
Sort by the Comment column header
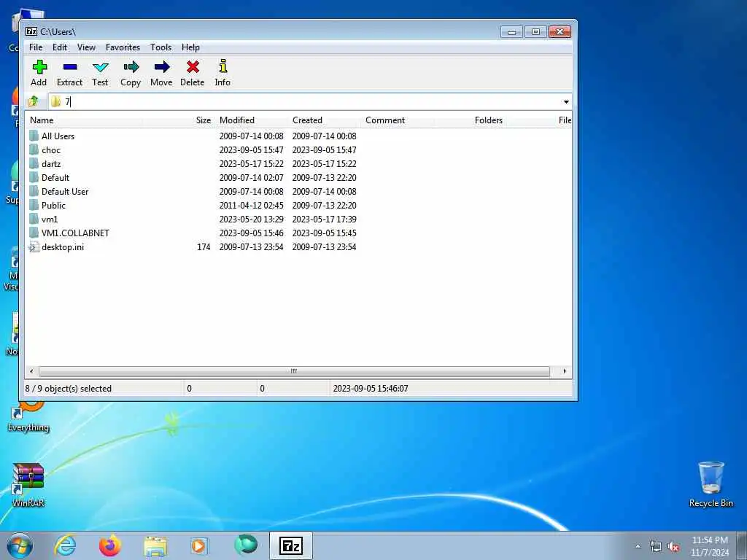398,120
